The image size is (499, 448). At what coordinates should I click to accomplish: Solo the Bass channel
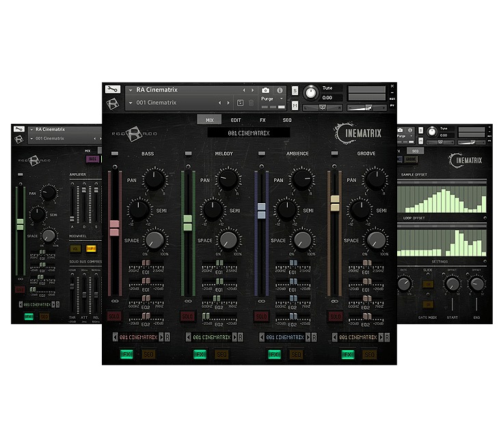coord(114,317)
